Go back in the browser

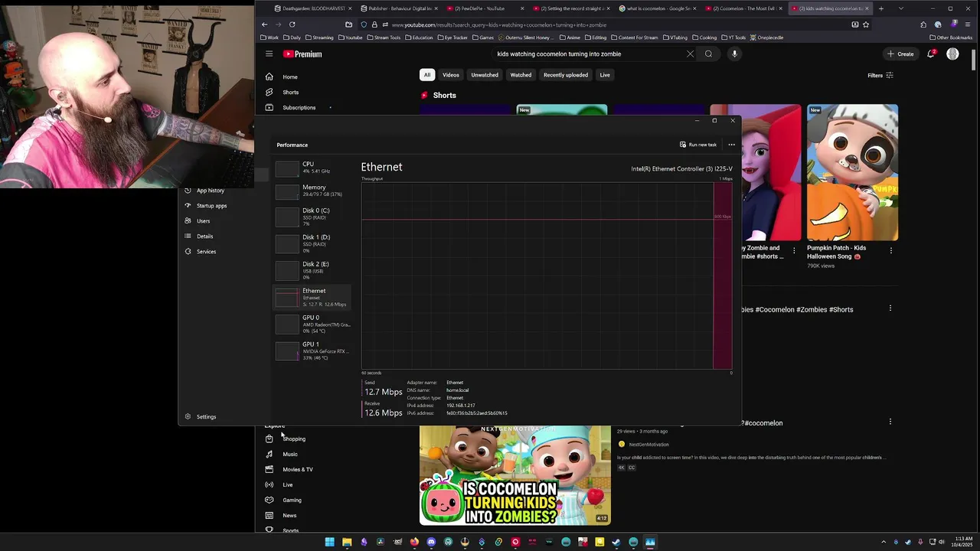(x=264, y=24)
